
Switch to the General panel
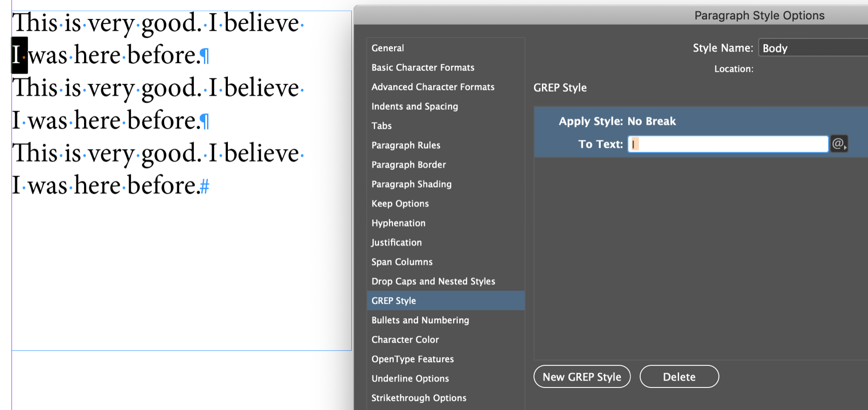[387, 48]
